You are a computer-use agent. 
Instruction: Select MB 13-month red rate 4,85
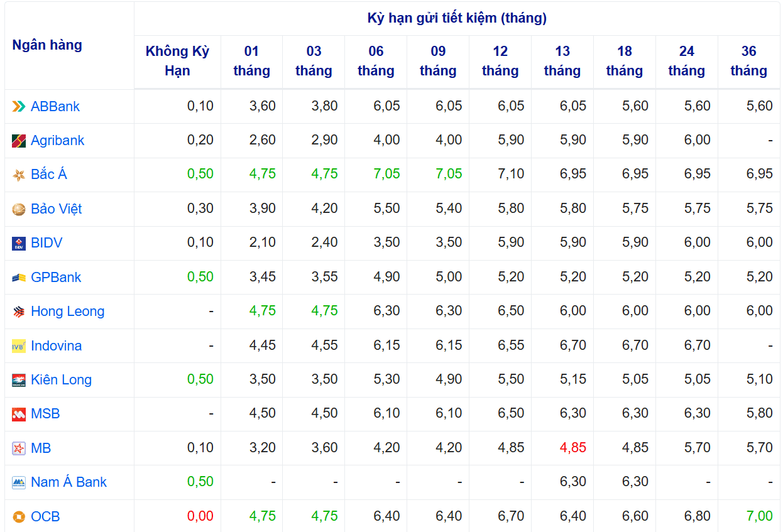tap(573, 448)
